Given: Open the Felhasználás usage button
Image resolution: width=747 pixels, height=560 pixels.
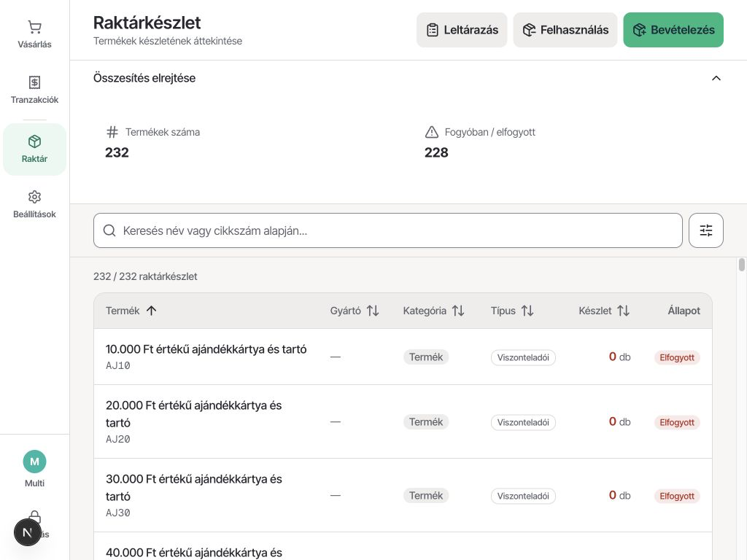Looking at the screenshot, I should 565,30.
